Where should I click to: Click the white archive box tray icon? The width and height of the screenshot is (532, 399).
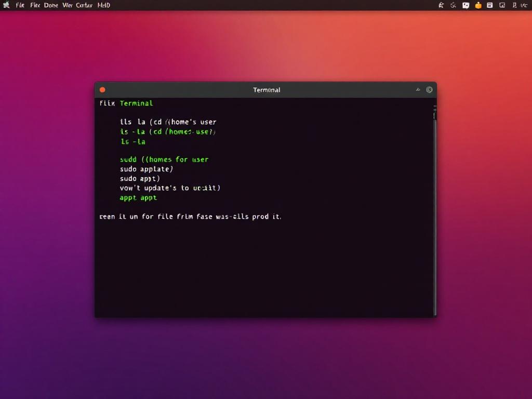[489, 5]
